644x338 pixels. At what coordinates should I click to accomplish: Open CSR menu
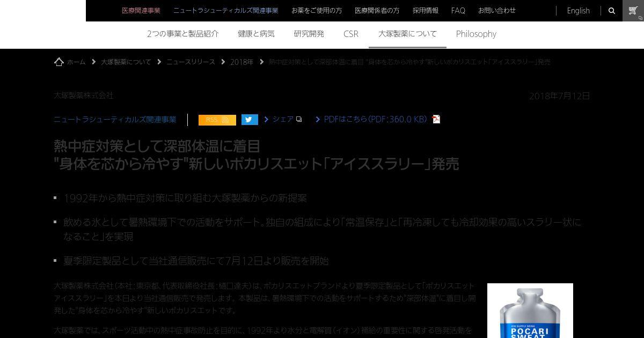(351, 34)
